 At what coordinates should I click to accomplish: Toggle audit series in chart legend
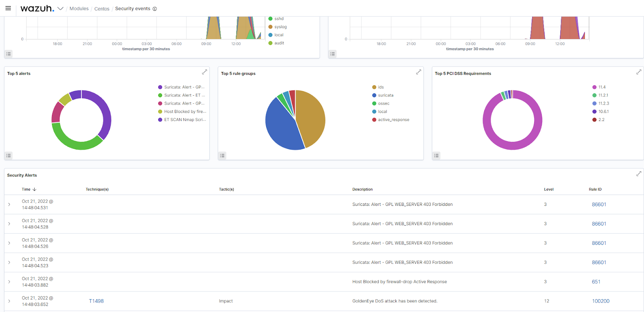click(277, 43)
